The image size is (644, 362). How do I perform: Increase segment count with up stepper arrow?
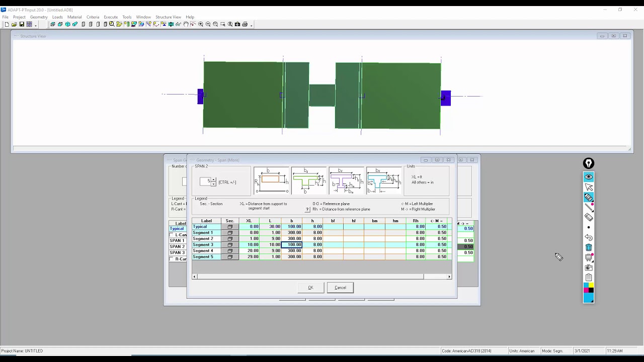click(213, 179)
